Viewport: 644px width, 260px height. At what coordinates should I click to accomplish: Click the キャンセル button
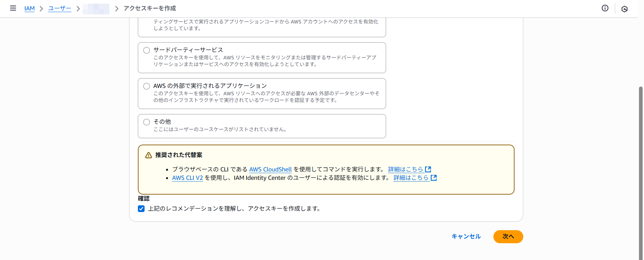pyautogui.click(x=466, y=237)
